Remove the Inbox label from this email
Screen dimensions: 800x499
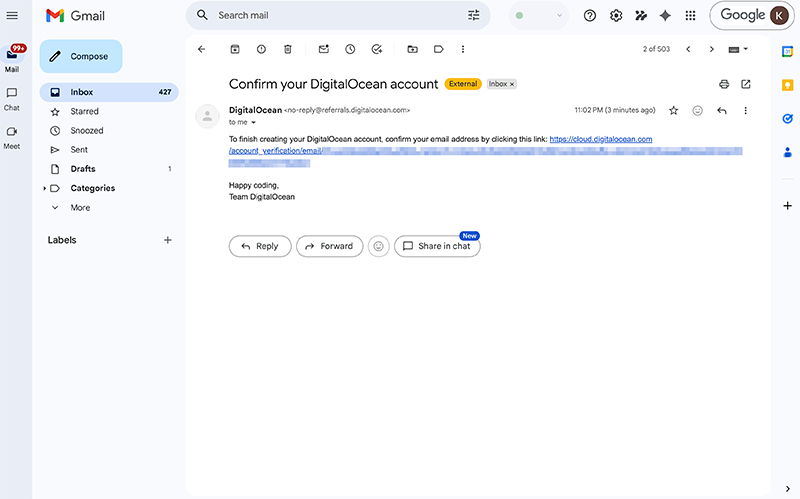(x=512, y=85)
